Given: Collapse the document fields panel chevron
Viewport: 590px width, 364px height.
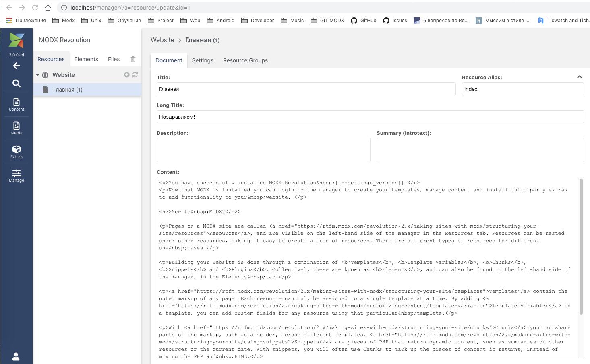Looking at the screenshot, I should [580, 77].
